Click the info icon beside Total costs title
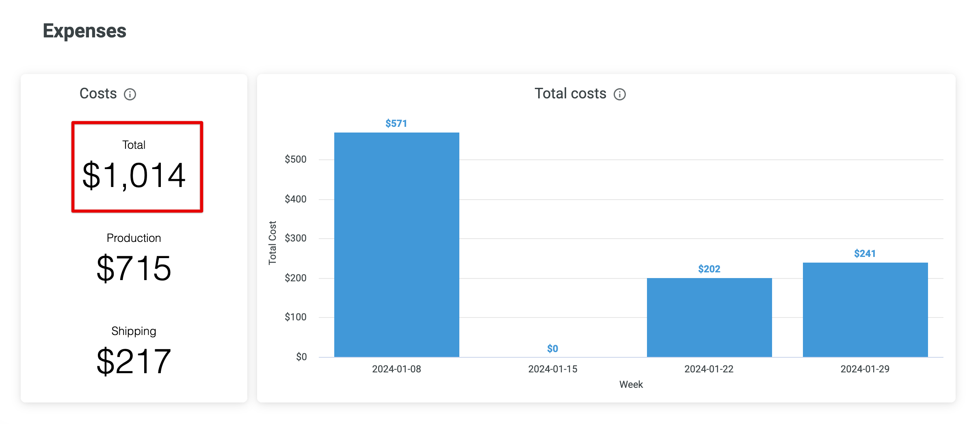 point(619,94)
